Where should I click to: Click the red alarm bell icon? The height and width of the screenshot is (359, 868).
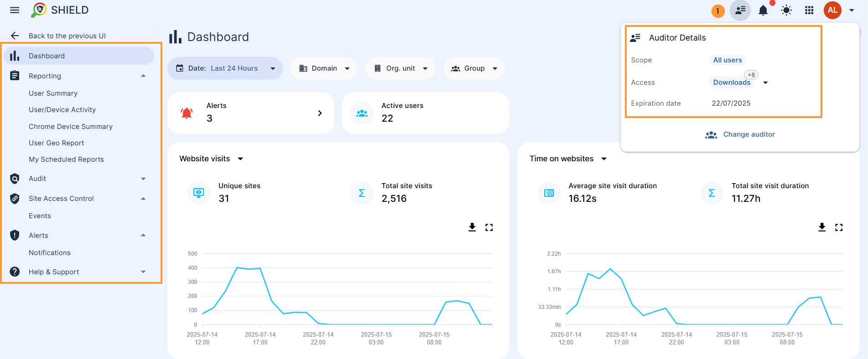click(187, 113)
